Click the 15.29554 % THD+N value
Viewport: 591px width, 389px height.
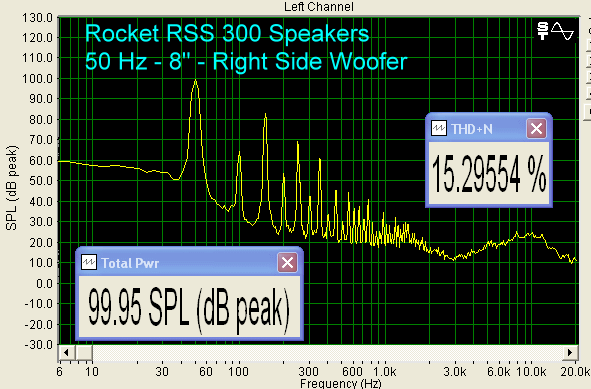click(x=489, y=174)
